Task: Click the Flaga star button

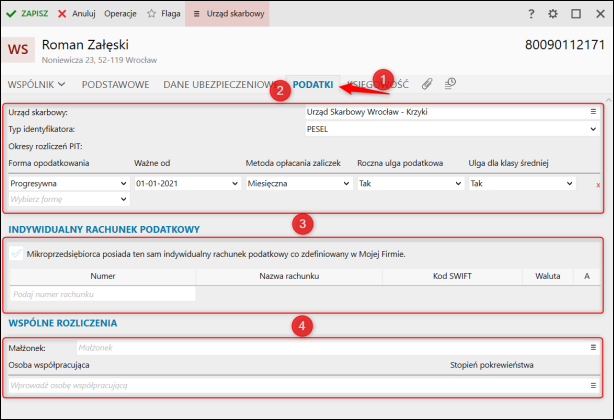Action: point(165,14)
